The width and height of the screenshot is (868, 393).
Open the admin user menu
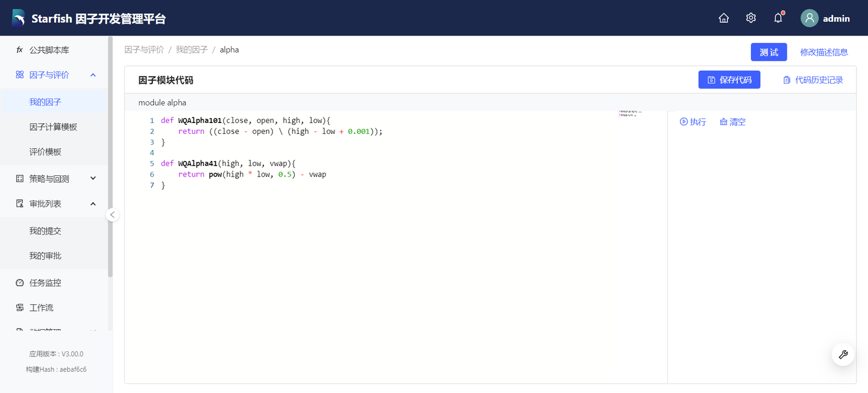point(825,18)
